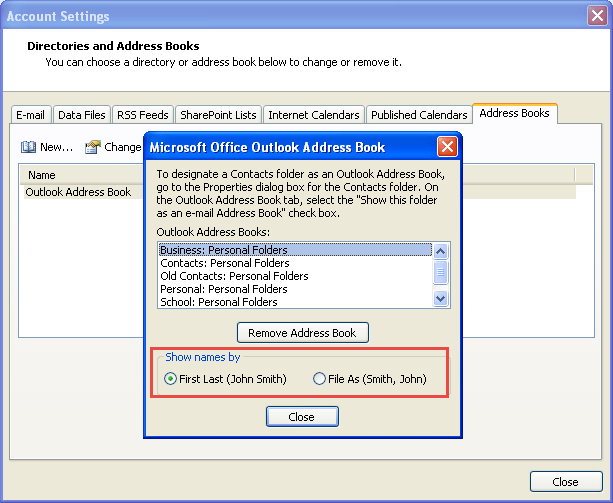613x503 pixels.
Task: Open the RSS Feeds tab
Action: point(143,115)
